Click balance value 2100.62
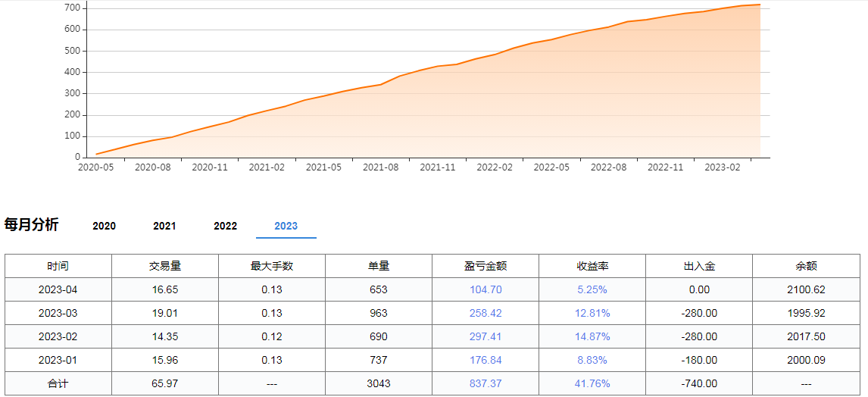 click(806, 289)
